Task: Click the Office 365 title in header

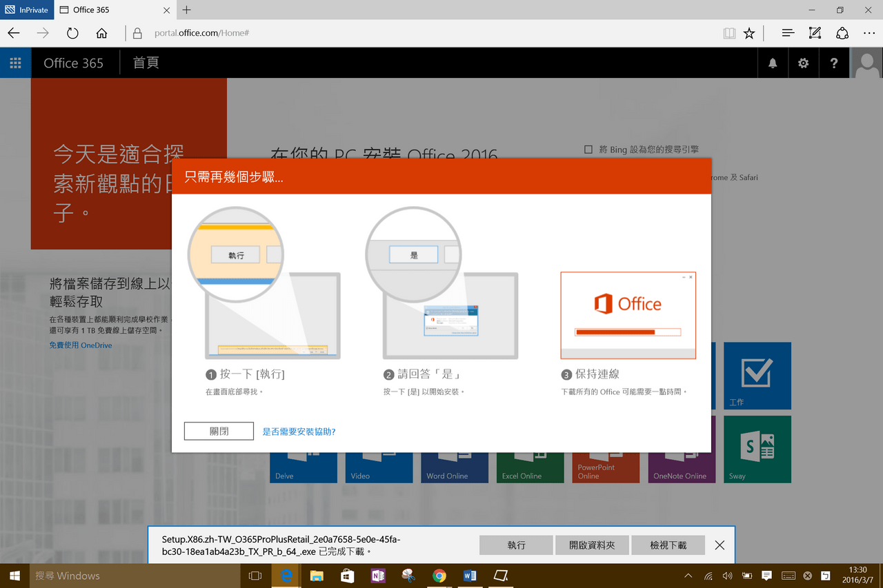Action: 73,63
